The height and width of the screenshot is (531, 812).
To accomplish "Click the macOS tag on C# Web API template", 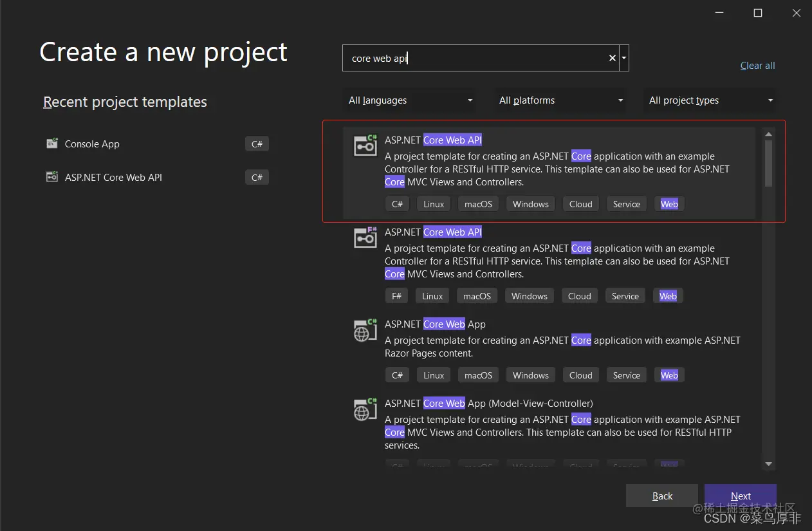I will [x=478, y=204].
